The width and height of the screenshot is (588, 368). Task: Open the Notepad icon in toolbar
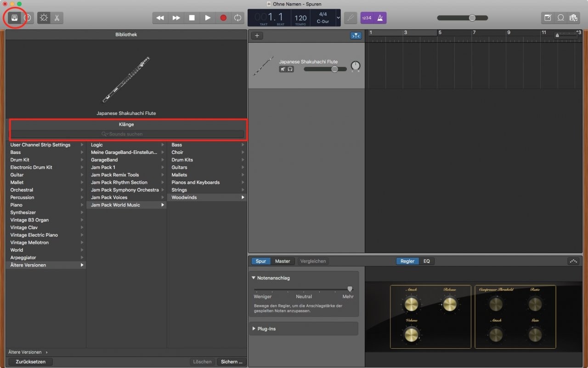tap(548, 18)
